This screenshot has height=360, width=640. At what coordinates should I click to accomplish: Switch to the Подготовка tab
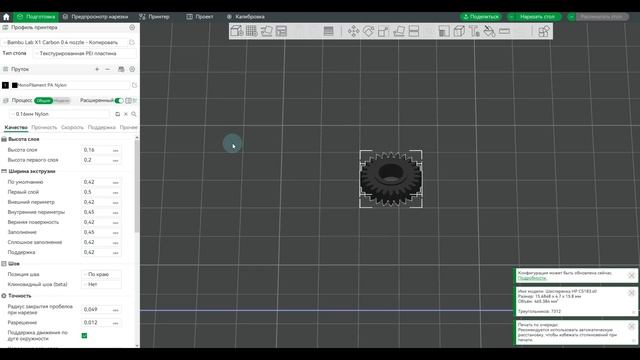[x=36, y=17]
